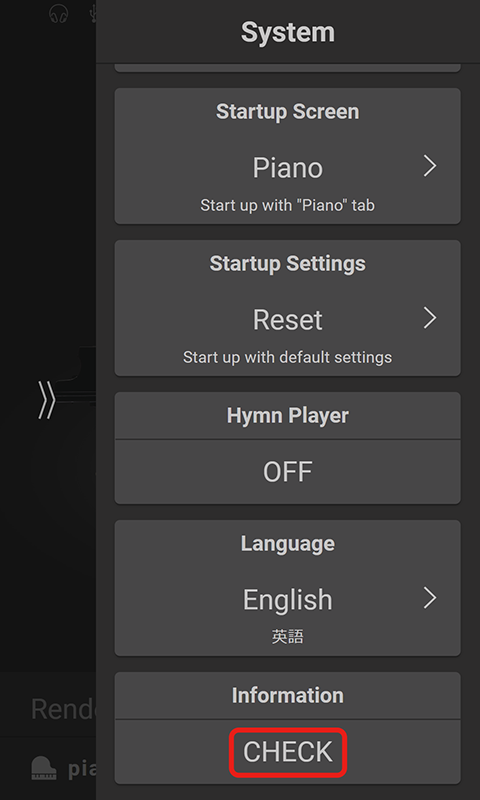The width and height of the screenshot is (480, 800).
Task: Choose the English language value
Action: [288, 599]
